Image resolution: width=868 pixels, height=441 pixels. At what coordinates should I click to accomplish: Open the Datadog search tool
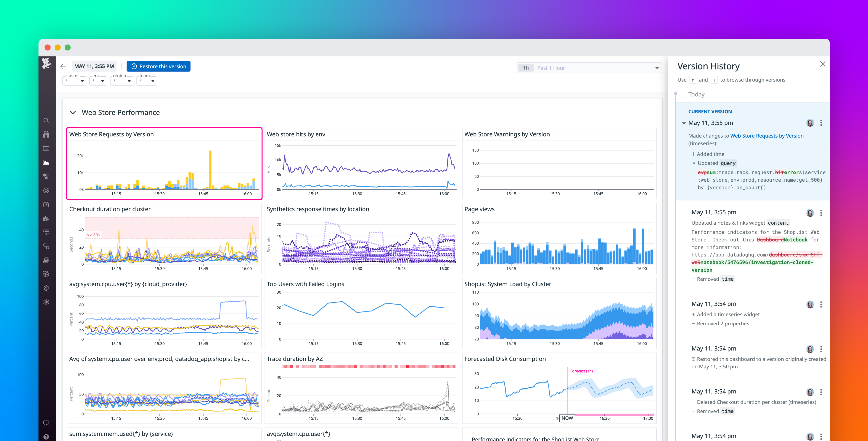coord(46,120)
